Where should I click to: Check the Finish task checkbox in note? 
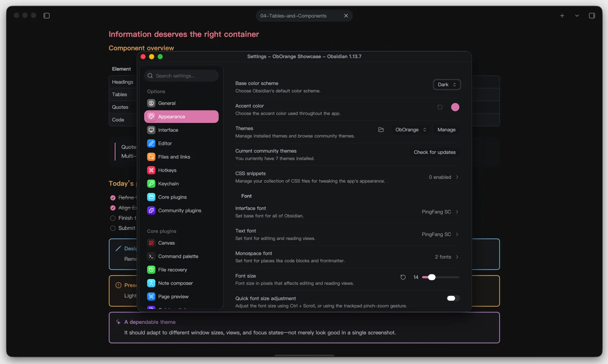[x=113, y=218]
